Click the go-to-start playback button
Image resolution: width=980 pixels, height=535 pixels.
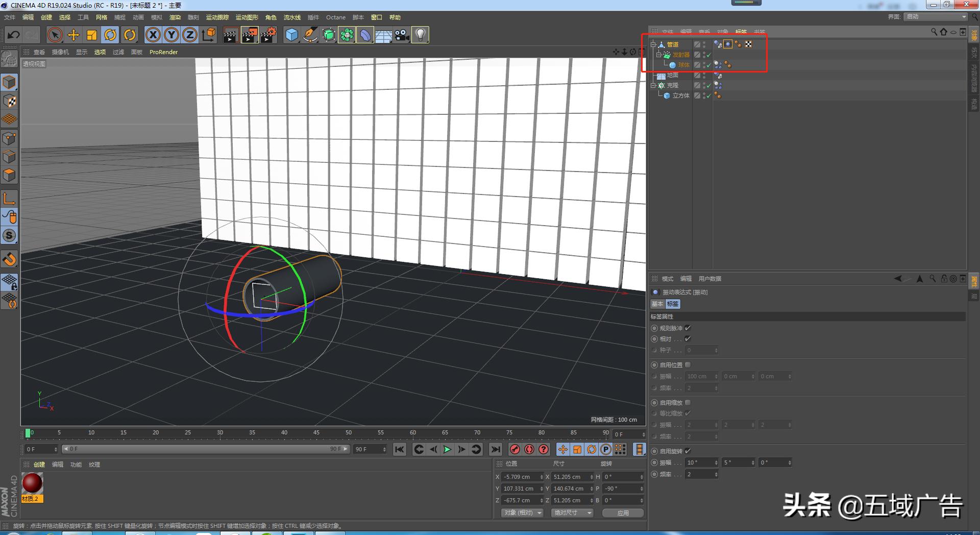pyautogui.click(x=399, y=449)
